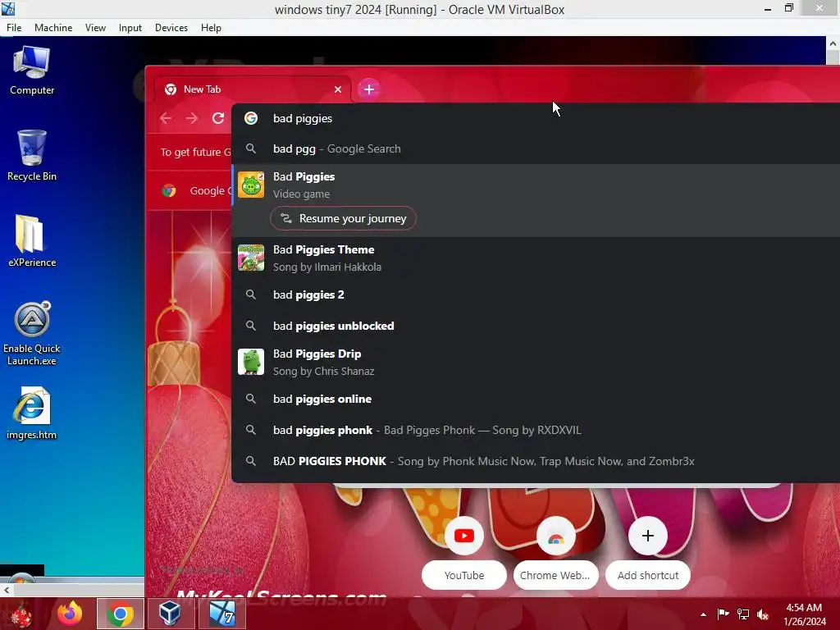Click the Chrome taskbar button
This screenshot has width=840, height=630.
(120, 614)
